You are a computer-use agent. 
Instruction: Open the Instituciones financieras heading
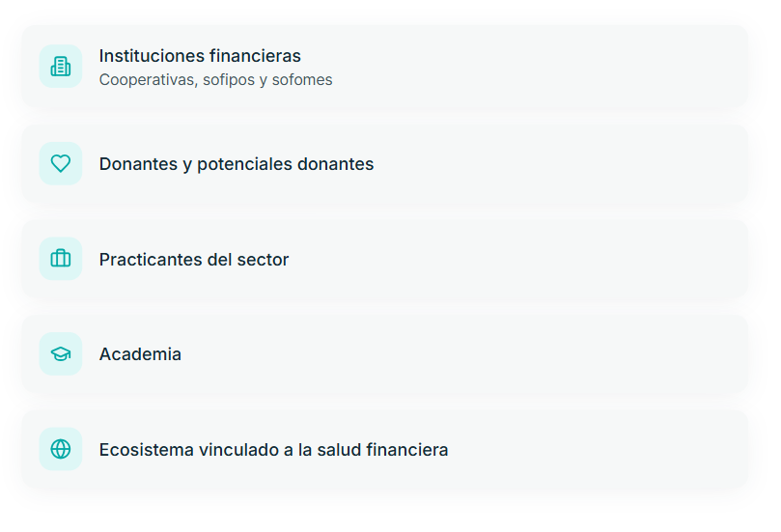[200, 56]
